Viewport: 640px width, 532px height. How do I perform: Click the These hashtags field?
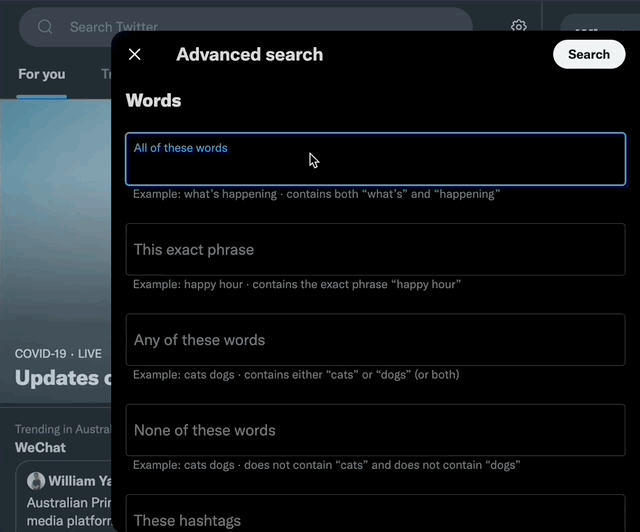point(375,514)
